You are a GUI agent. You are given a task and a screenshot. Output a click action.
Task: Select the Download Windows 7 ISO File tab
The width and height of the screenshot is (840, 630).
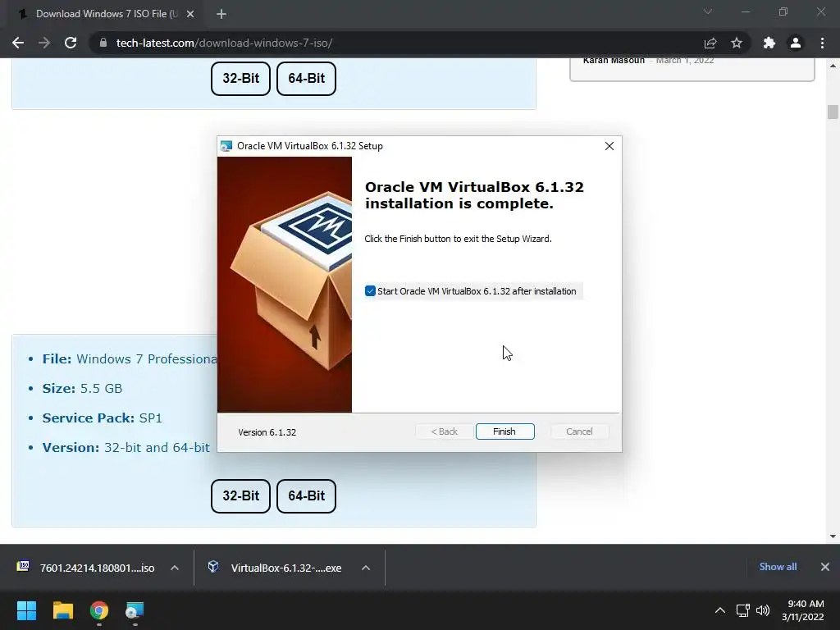tap(106, 14)
